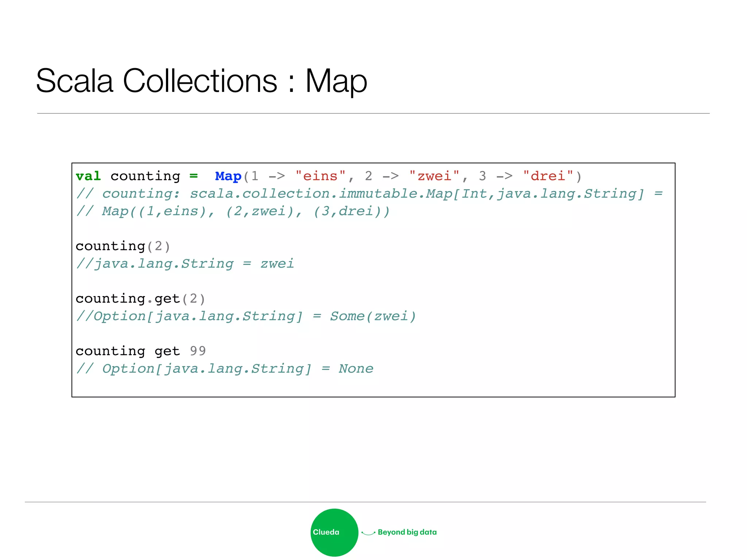Click the code line "counting.get(2)"
747x560 pixels.
tap(140, 299)
